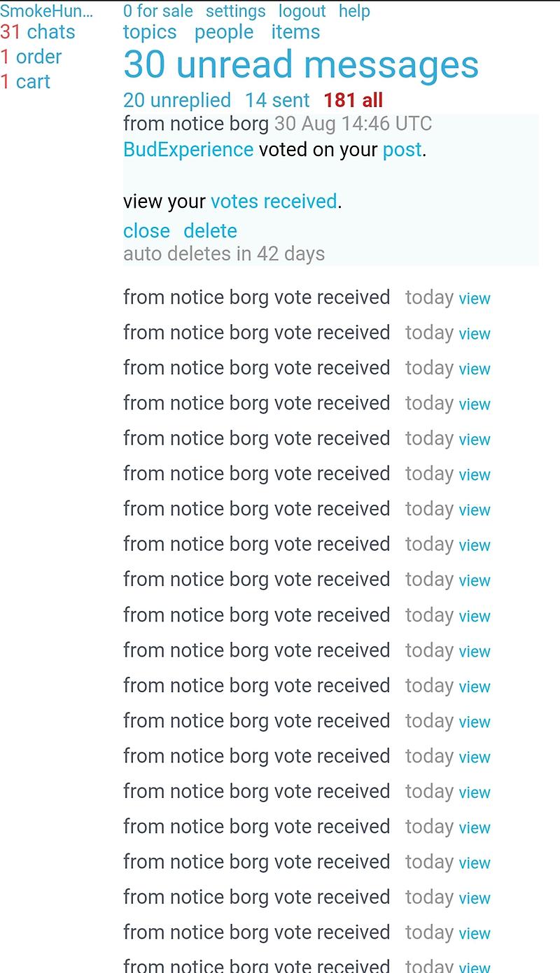The height and width of the screenshot is (973, 560).
Task: Show the 181 all messages
Action: [x=353, y=100]
